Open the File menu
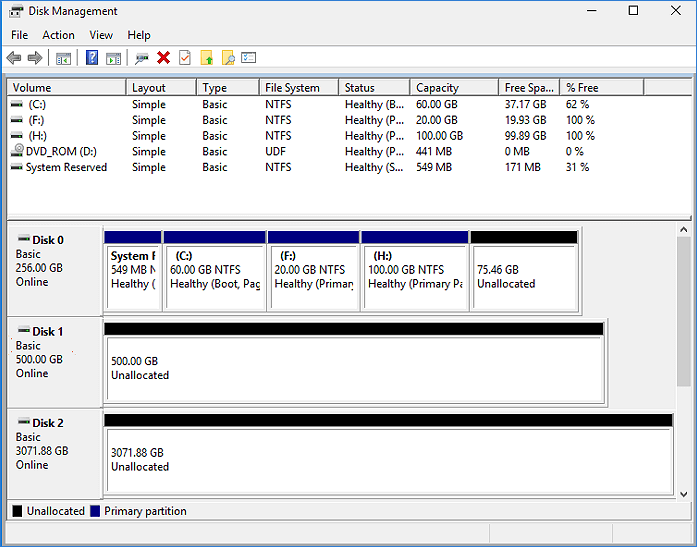Image resolution: width=697 pixels, height=547 pixels. click(x=19, y=35)
